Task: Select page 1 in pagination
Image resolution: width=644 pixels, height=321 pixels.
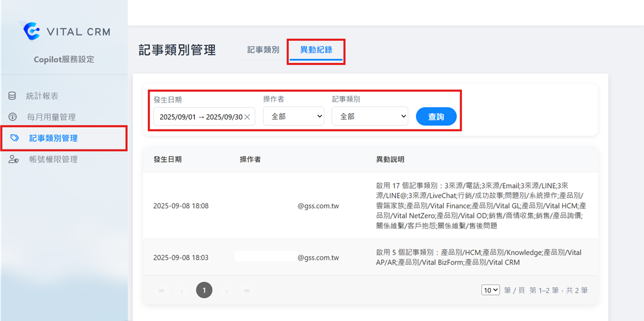Action: (x=204, y=290)
